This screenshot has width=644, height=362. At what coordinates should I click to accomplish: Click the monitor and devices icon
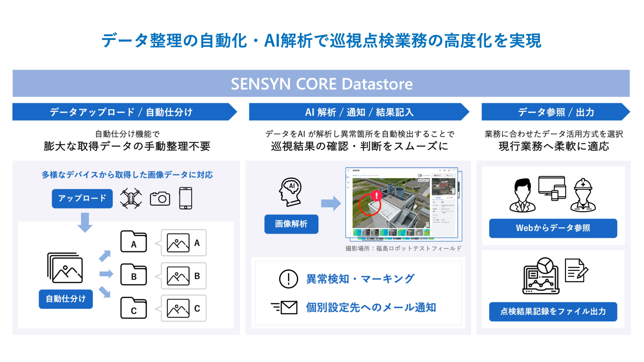[552, 188]
